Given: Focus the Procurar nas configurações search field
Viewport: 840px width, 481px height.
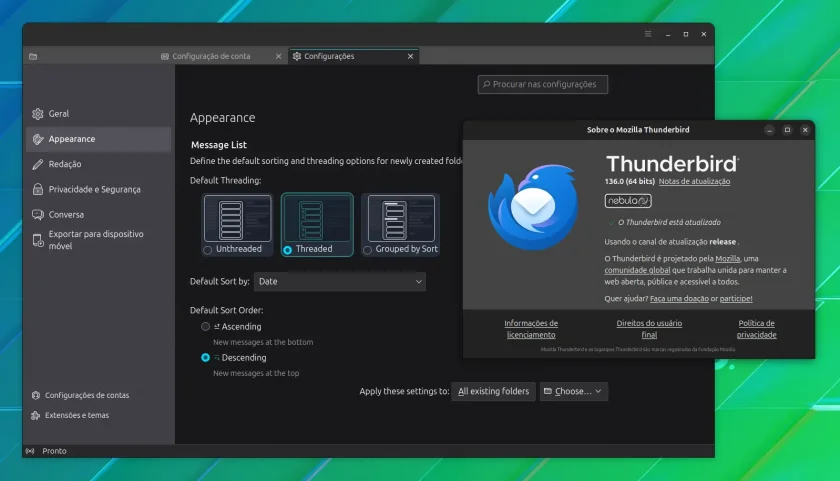Looking at the screenshot, I should (x=543, y=84).
